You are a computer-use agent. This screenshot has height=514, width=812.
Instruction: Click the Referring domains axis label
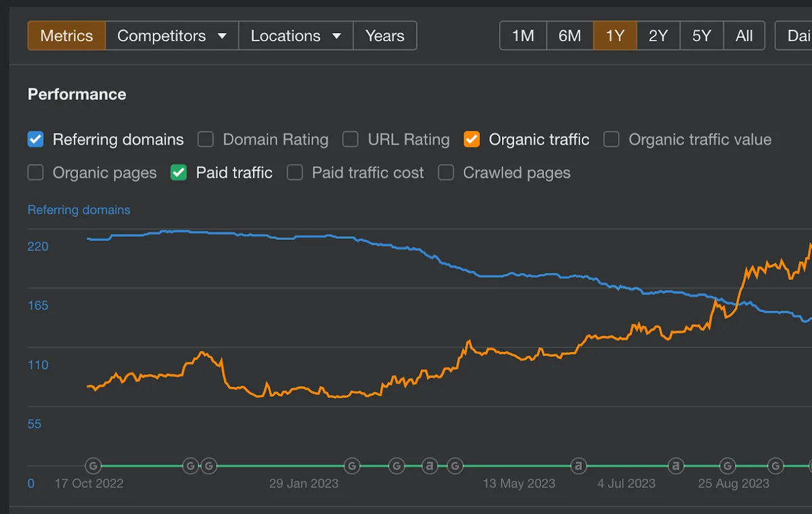tap(79, 210)
